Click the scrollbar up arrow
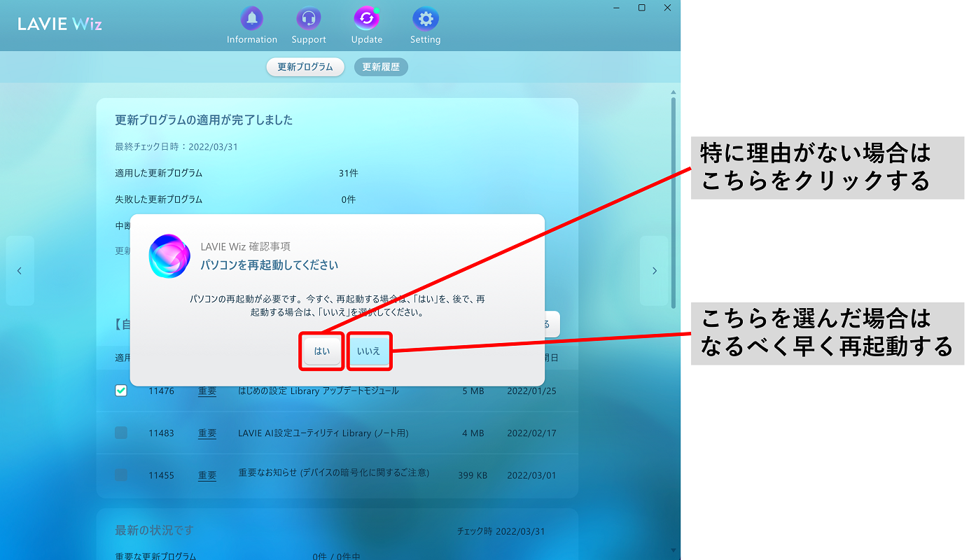The height and width of the screenshot is (560, 969). tap(674, 92)
